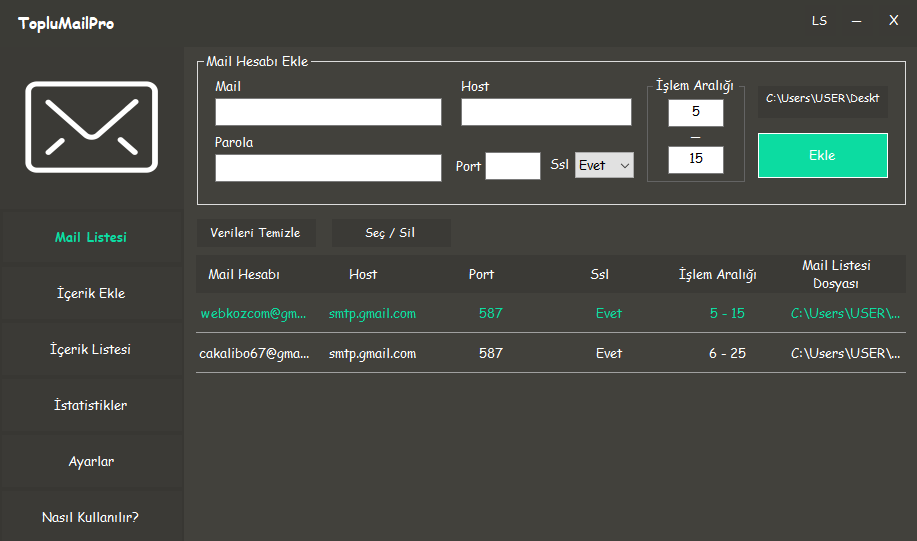Open Nasıl Kullanılır? help page
The height and width of the screenshot is (541, 917).
91,517
